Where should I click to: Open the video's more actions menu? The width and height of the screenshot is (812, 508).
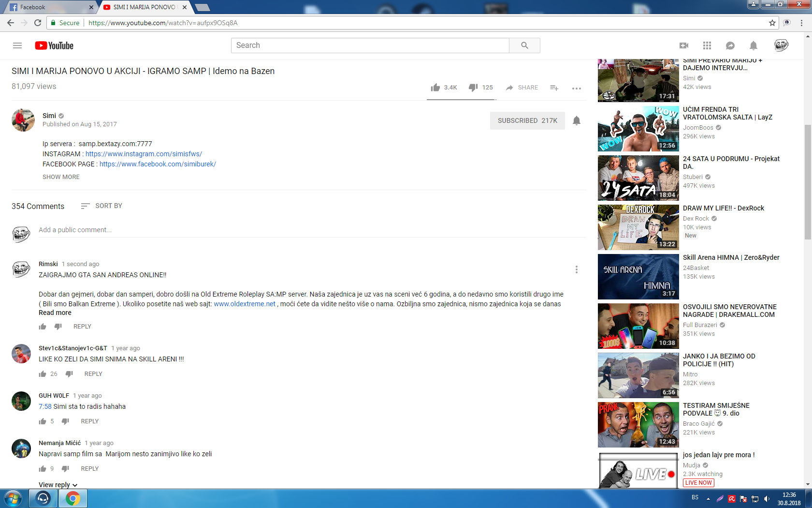pos(577,88)
